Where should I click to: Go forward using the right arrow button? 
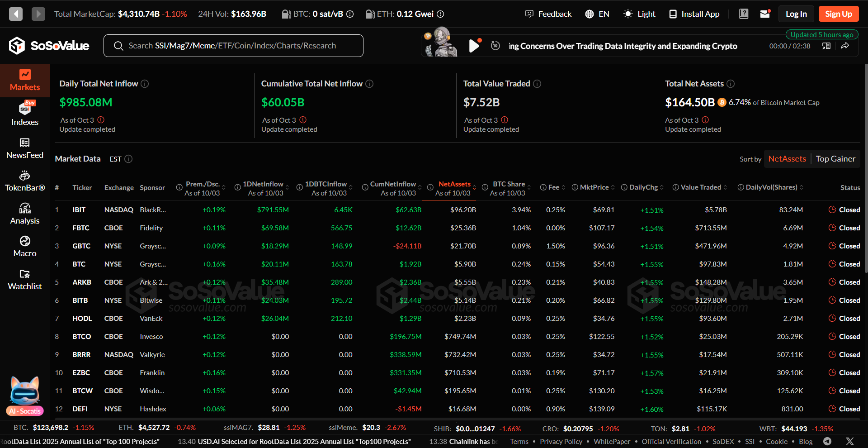38,14
